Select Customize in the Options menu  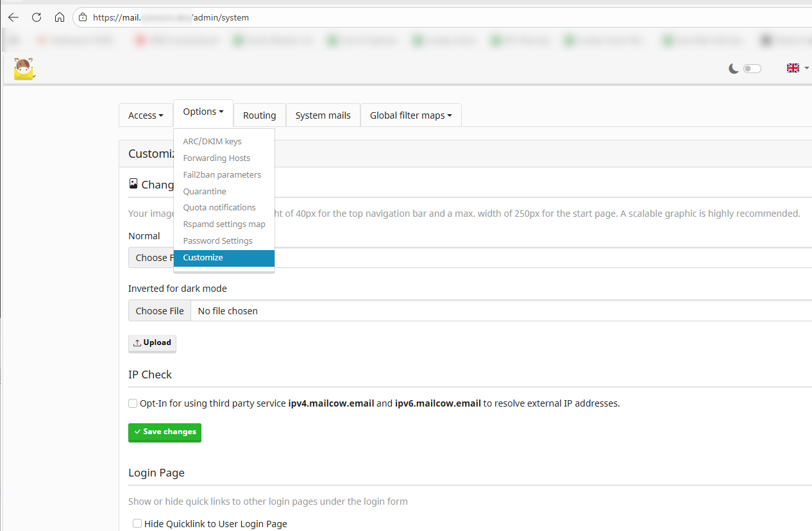[203, 258]
